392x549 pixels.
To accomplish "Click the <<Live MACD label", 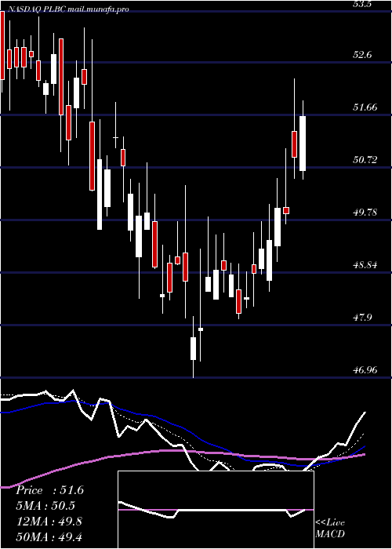I will 330,528.
